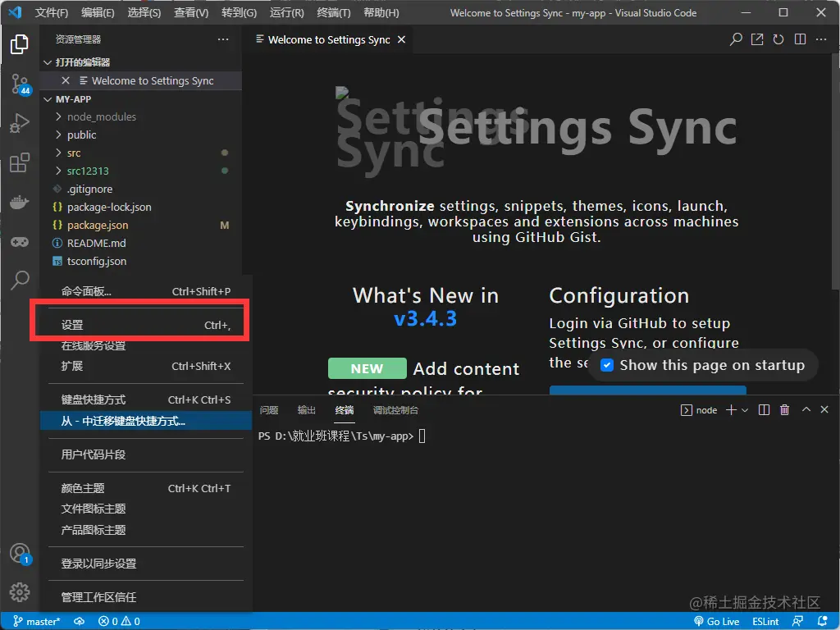
Task: Click the v3.4.3 version link
Action: pyautogui.click(x=426, y=319)
